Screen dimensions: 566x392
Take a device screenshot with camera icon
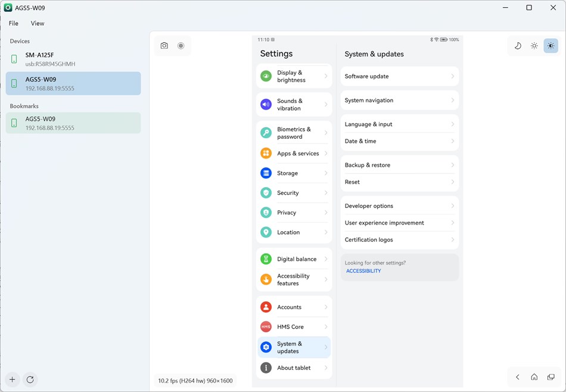[x=164, y=45]
